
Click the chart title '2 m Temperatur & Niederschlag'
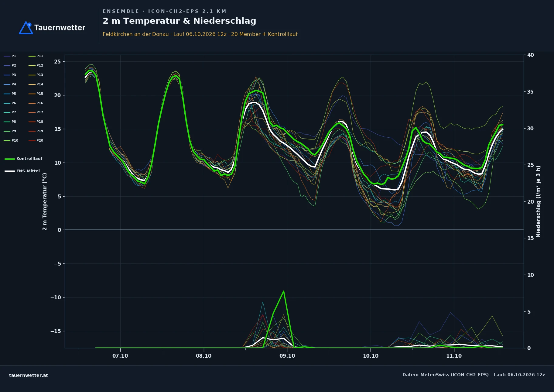pyautogui.click(x=180, y=21)
